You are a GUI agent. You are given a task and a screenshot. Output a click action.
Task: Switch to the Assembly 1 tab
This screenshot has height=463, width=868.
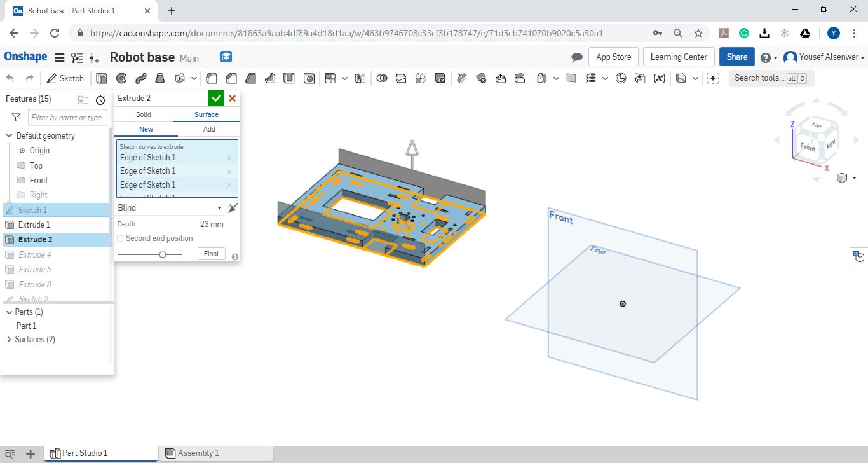coord(197,453)
